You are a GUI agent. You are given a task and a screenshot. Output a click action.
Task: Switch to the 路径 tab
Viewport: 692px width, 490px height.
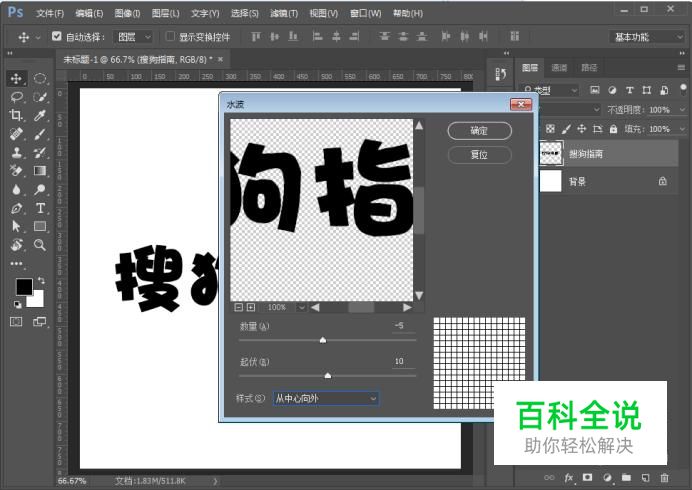tap(589, 68)
